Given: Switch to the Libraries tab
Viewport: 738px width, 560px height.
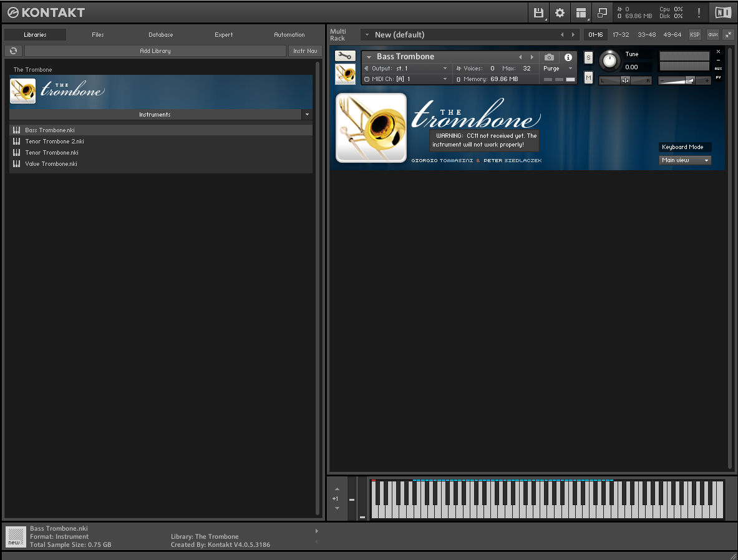Looking at the screenshot, I should pos(36,35).
